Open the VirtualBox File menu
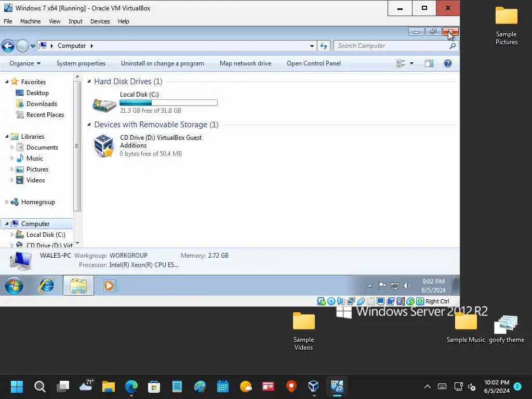The height and width of the screenshot is (399, 532). [x=8, y=21]
